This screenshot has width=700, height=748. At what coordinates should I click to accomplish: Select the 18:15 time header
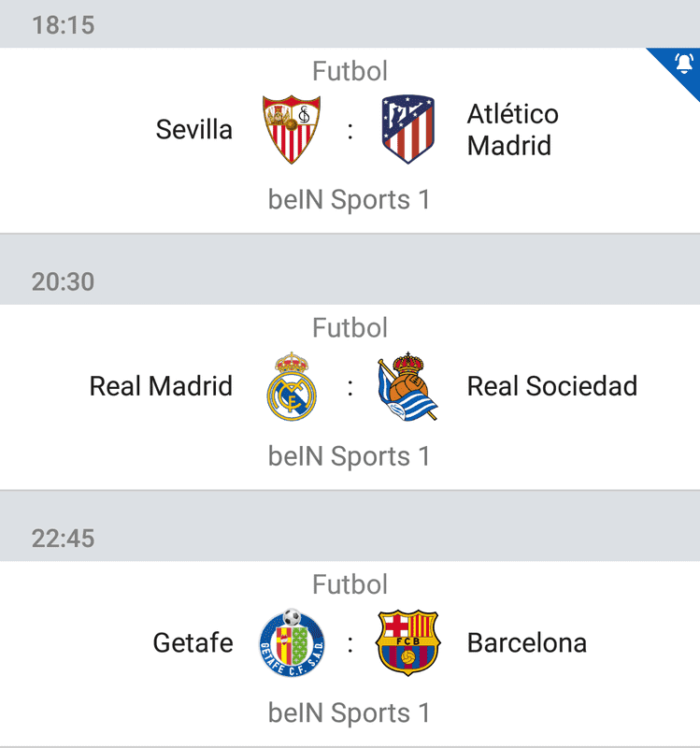[64, 25]
